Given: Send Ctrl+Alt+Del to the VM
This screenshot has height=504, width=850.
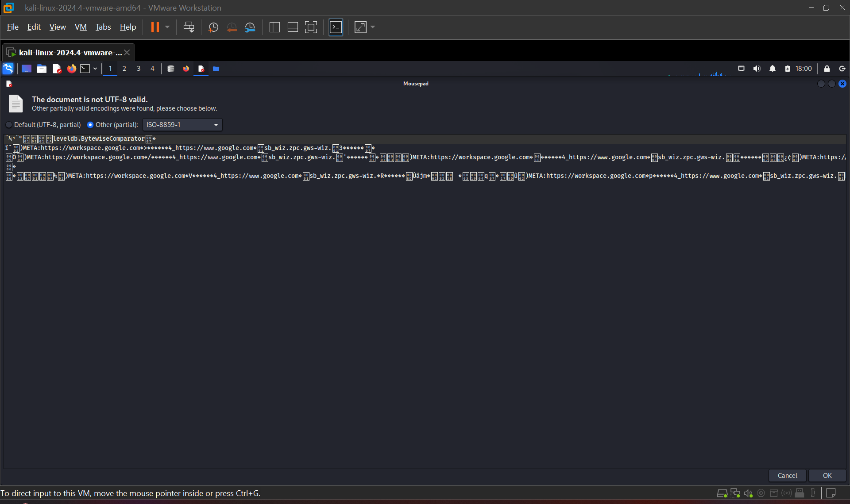Looking at the screenshot, I should click(x=189, y=27).
